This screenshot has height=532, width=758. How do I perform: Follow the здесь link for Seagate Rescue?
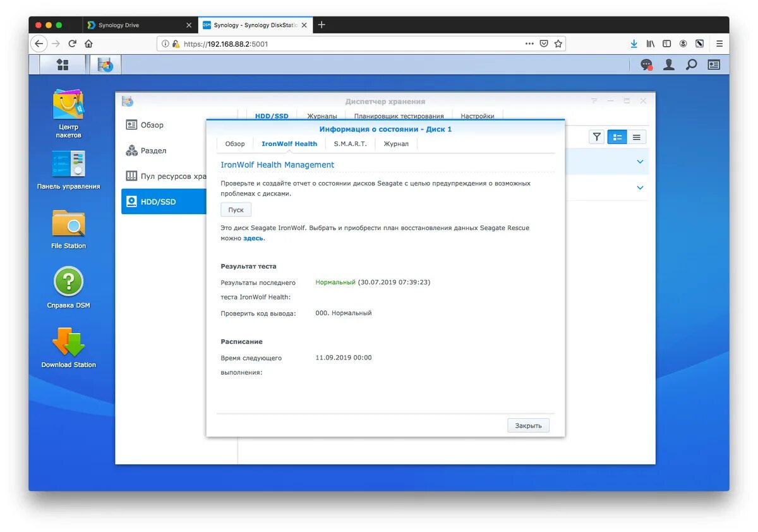click(253, 238)
